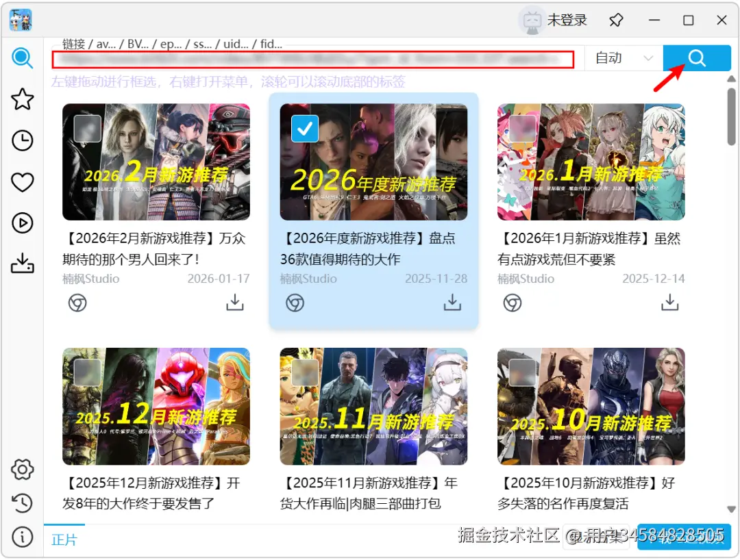Click the date 2025-11-28
The width and height of the screenshot is (740, 560).
[436, 279]
